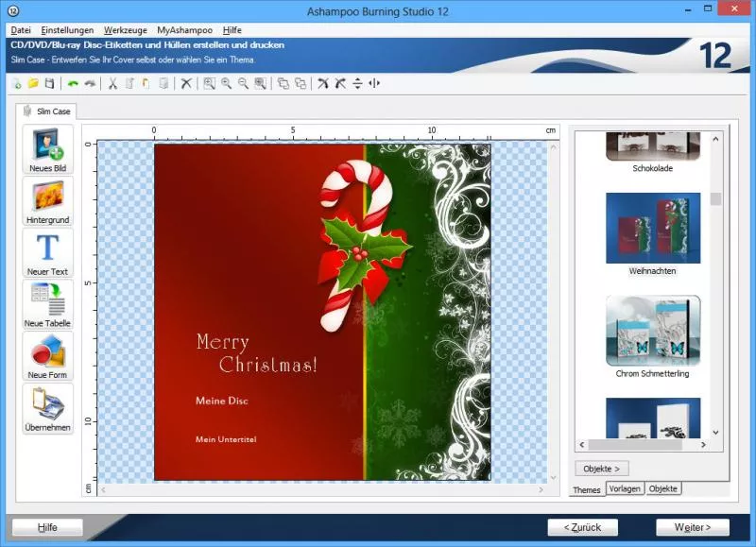Select the Weihnachten theme thumbnail
Image resolution: width=756 pixels, height=547 pixels.
[x=653, y=228]
